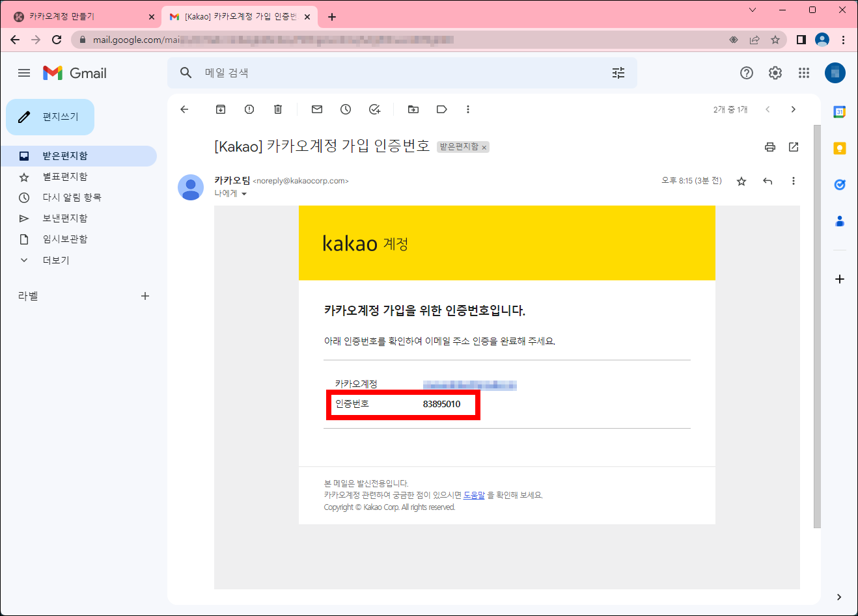Viewport: 858px width, 616px height.
Task: Star this Kakao email
Action: [741, 181]
